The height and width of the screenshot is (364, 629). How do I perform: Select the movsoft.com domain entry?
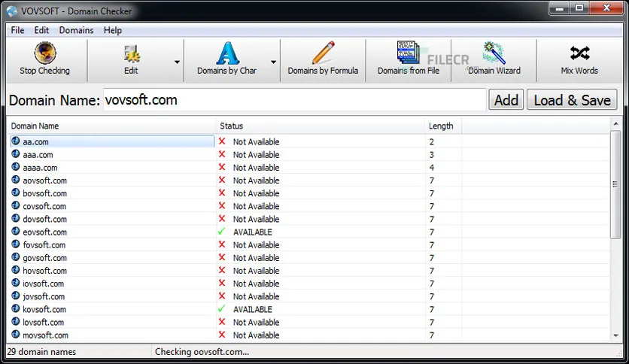click(45, 335)
